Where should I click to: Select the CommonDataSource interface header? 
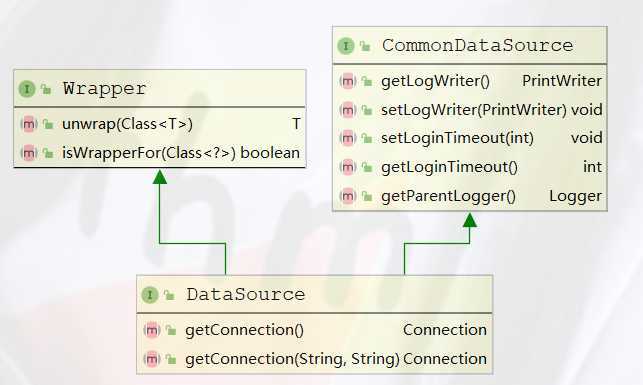point(470,46)
